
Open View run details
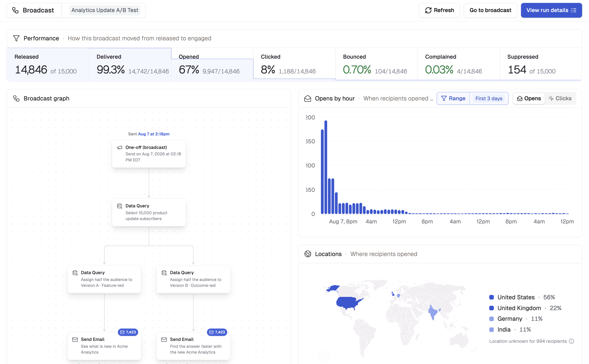551,10
